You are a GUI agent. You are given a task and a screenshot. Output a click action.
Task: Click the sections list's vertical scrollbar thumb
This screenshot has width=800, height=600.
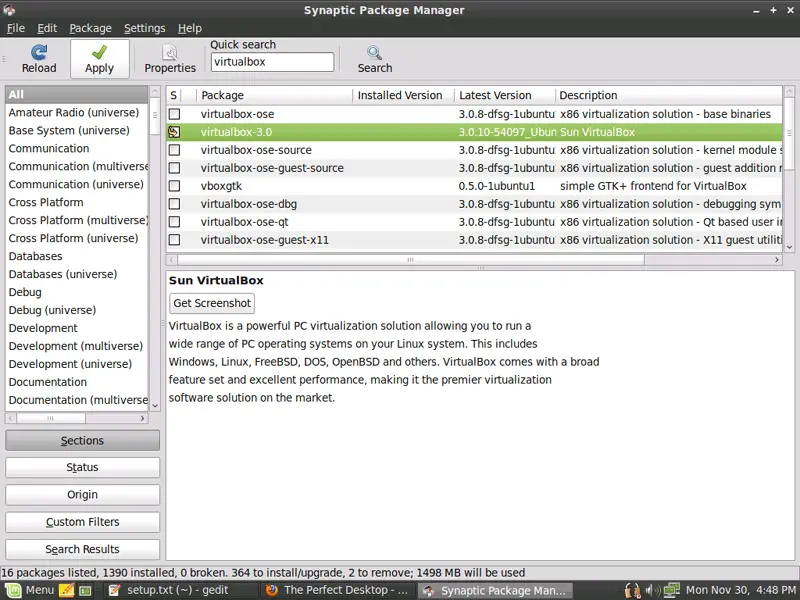coord(155,116)
